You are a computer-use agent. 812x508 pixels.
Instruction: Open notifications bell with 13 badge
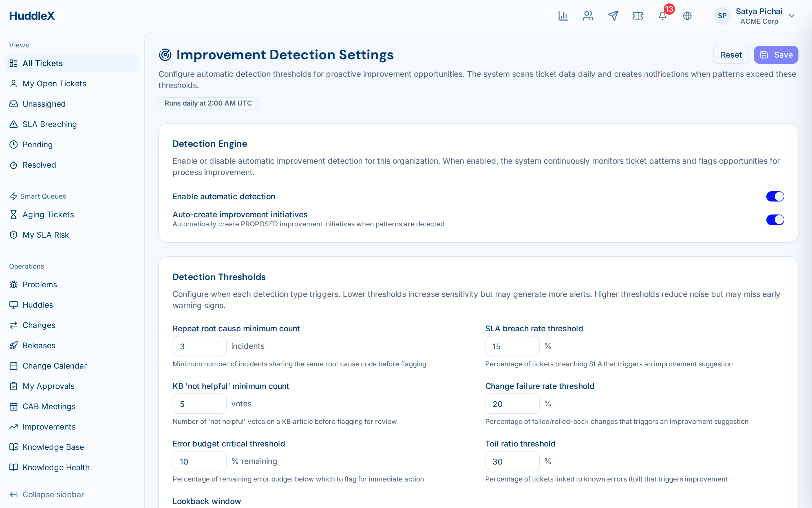click(x=663, y=16)
